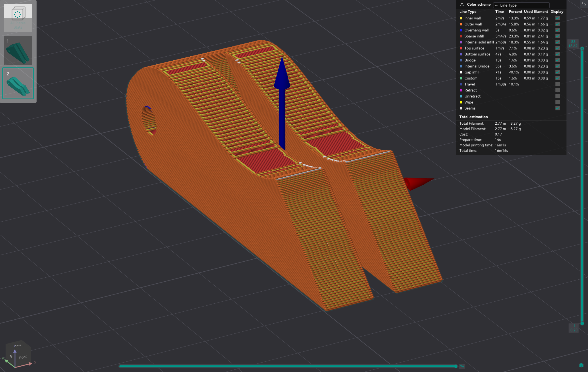Viewport: 588px width, 372px height.
Task: Click the Outer wall orange color swatch
Action: tap(461, 24)
